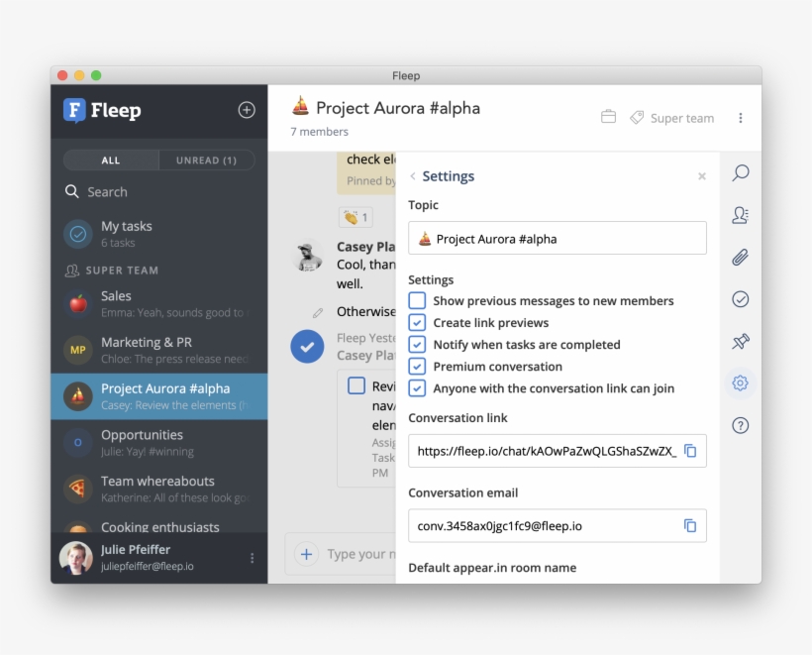Open the Team whereabouts conversation

tap(159, 489)
